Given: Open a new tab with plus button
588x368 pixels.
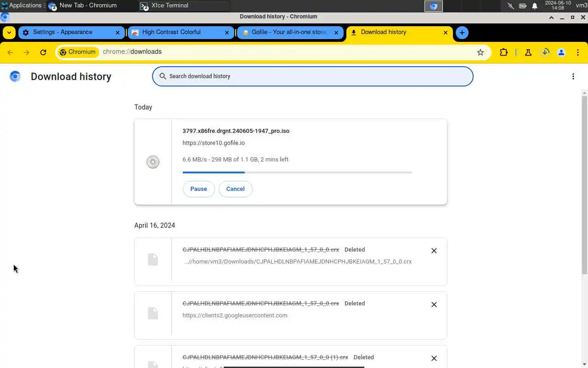Looking at the screenshot, I should coord(462,33).
